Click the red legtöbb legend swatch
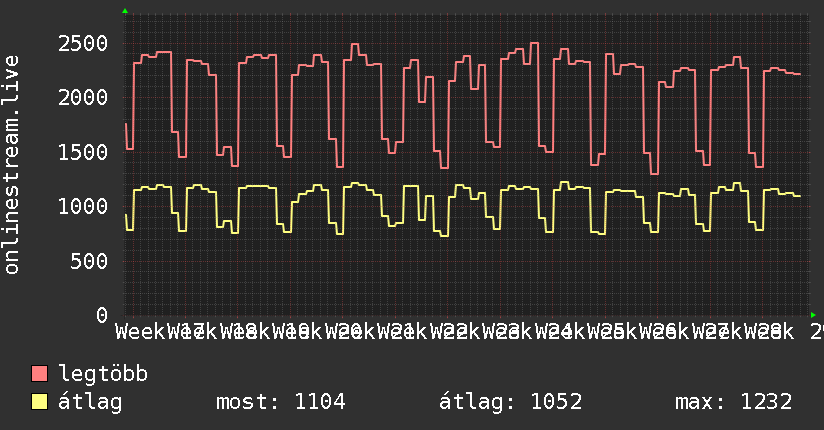This screenshot has width=824, height=430. point(39,374)
